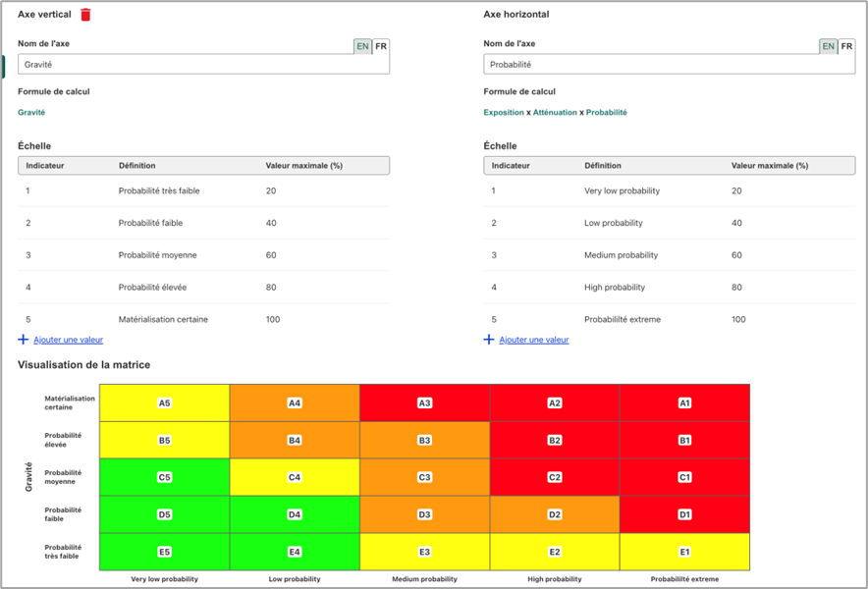Click the Very low probability definition
The height and width of the screenshot is (589, 868).
(623, 191)
